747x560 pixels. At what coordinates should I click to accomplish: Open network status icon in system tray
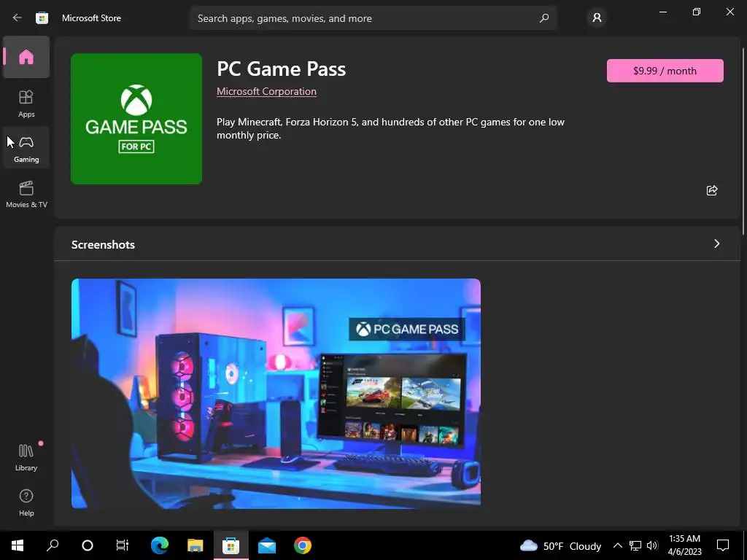(x=635, y=545)
